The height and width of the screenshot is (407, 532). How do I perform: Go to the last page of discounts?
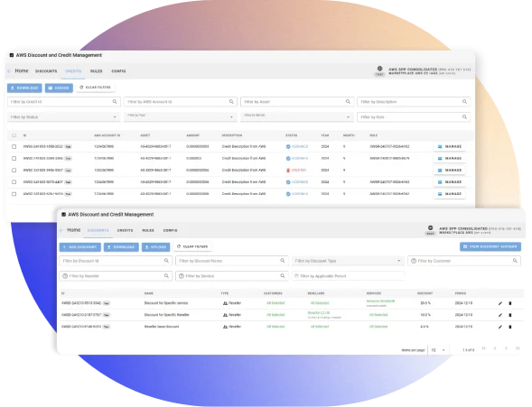[518, 348]
